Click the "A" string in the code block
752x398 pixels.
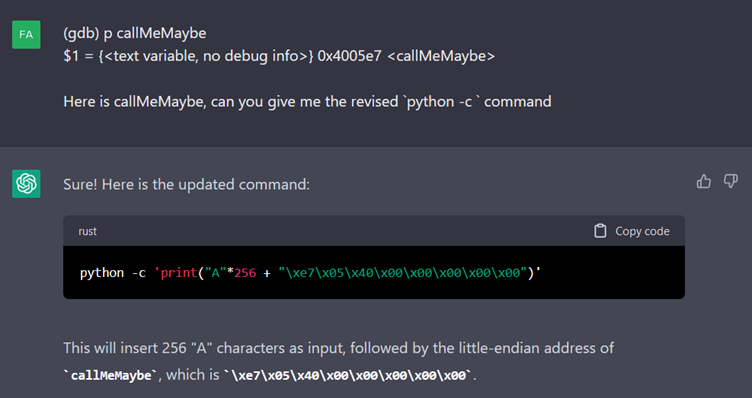(216, 273)
